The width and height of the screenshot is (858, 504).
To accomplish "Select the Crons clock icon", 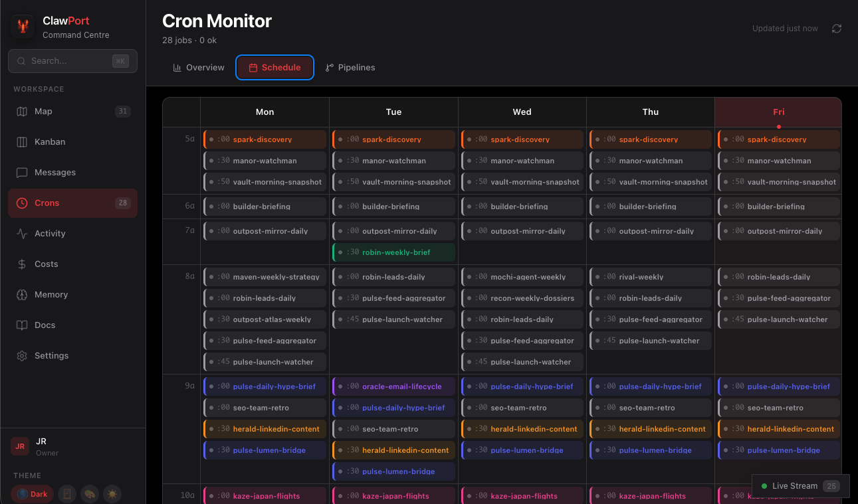I will pos(22,203).
